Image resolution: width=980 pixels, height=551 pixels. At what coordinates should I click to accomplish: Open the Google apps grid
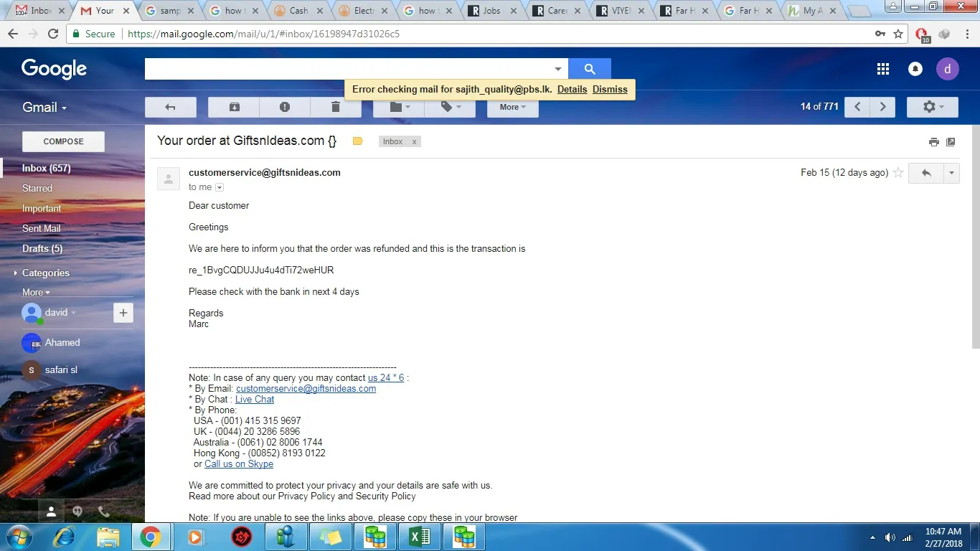pos(883,69)
